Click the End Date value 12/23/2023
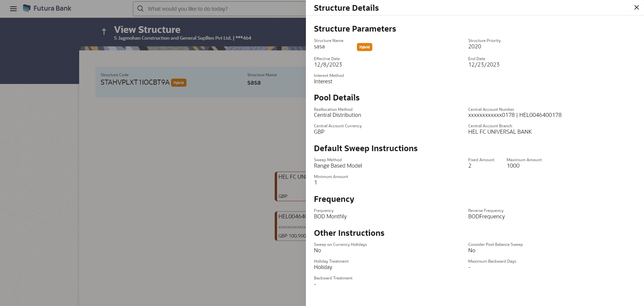Screen dimensions: 644x306 [484, 64]
